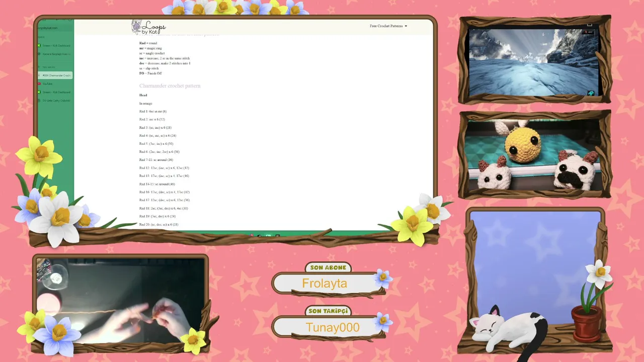
Task: Click the "Rnd 4" pattern line ending (24)
Action: click(x=157, y=136)
